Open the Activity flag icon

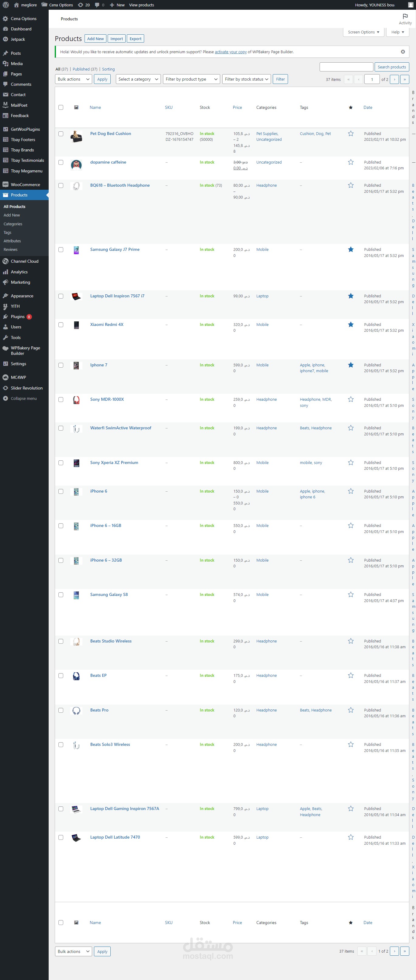[x=405, y=16]
